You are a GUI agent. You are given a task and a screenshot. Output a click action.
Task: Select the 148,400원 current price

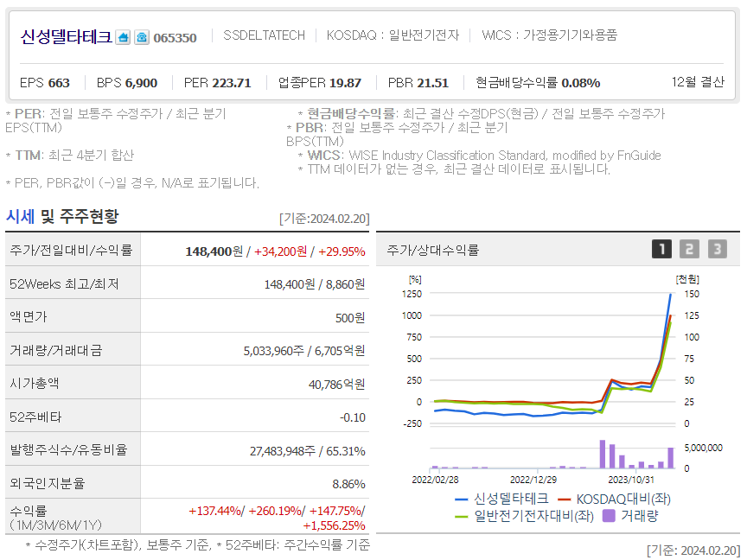[x=214, y=251]
